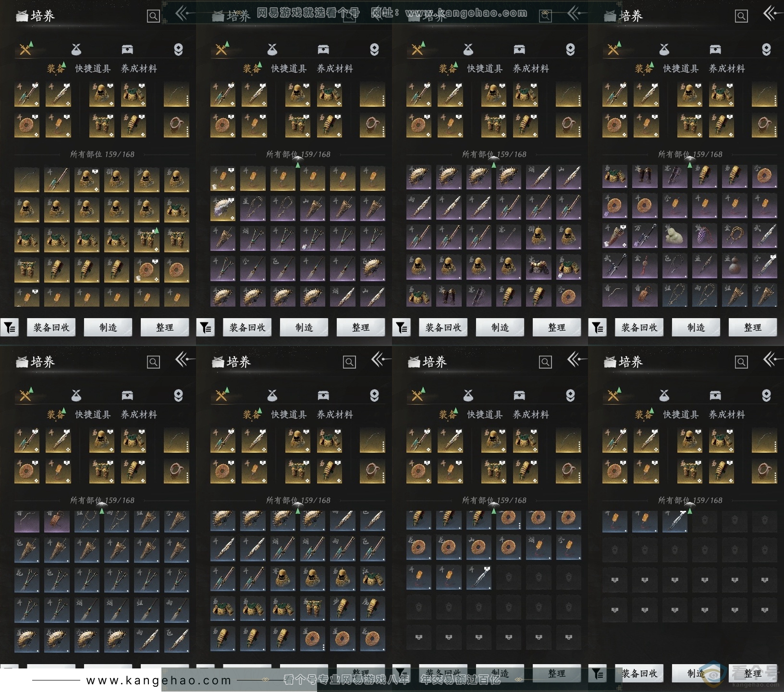
Task: Open filter icon in bottom-right panel
Action: click(598, 674)
